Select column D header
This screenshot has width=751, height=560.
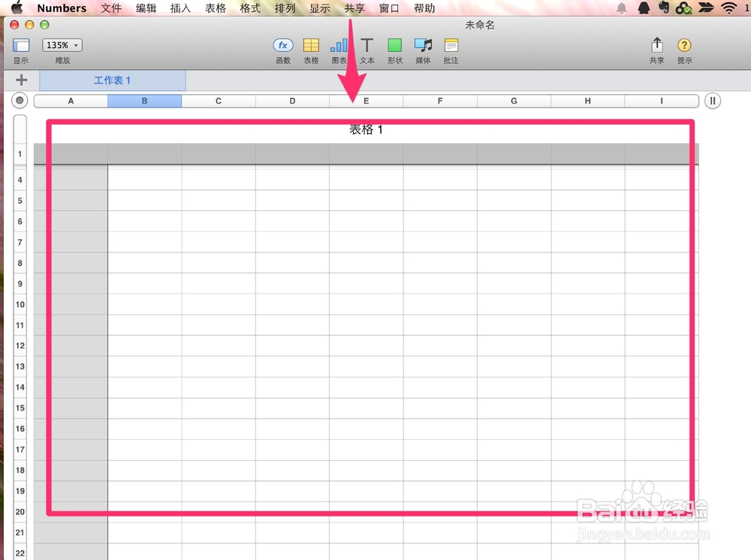[292, 101]
